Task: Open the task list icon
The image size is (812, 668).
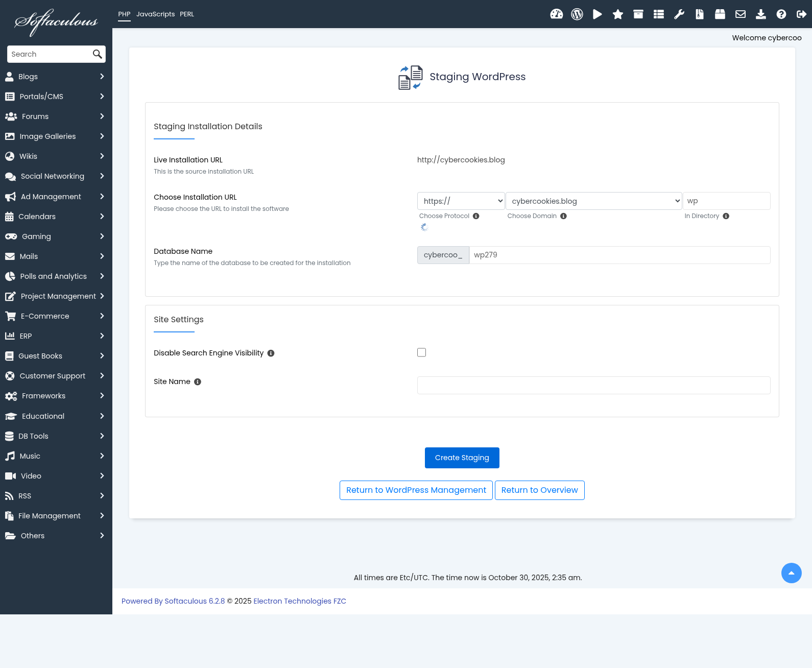Action: point(659,14)
